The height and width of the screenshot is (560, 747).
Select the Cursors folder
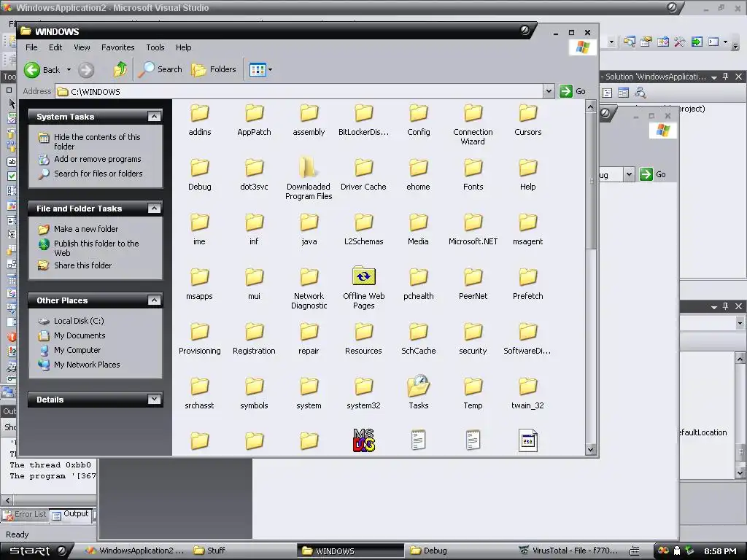pyautogui.click(x=528, y=120)
